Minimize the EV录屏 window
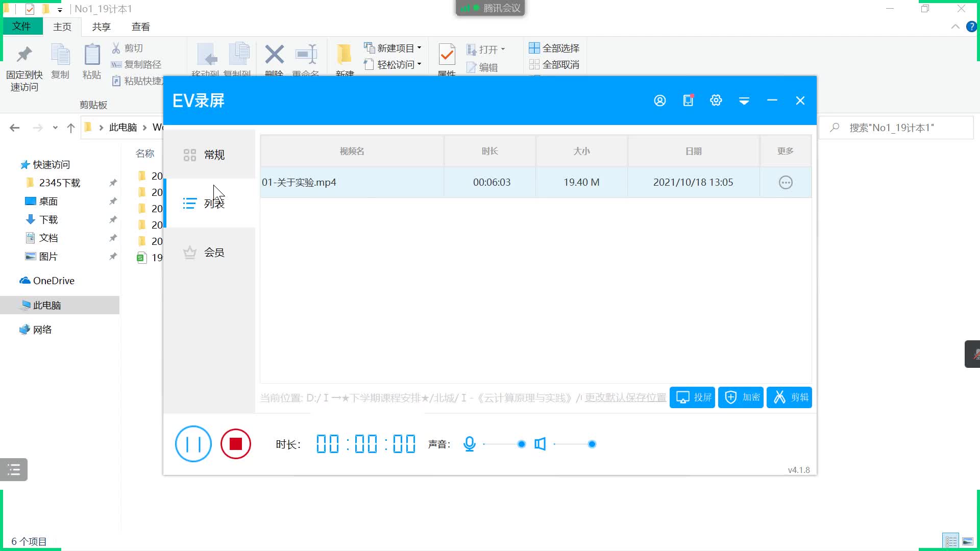980x551 pixels. [x=772, y=101]
